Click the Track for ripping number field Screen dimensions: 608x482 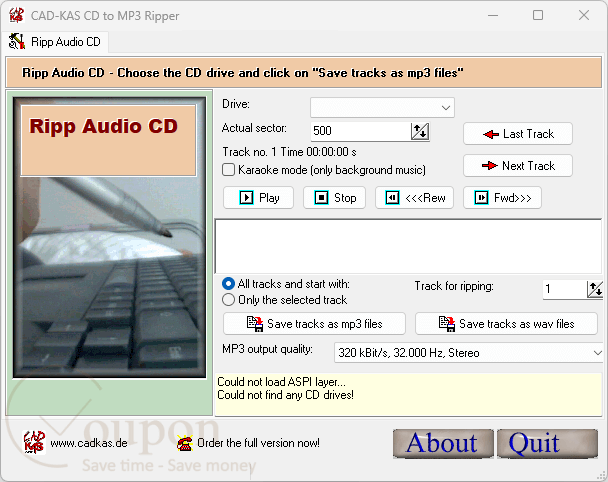(x=565, y=289)
